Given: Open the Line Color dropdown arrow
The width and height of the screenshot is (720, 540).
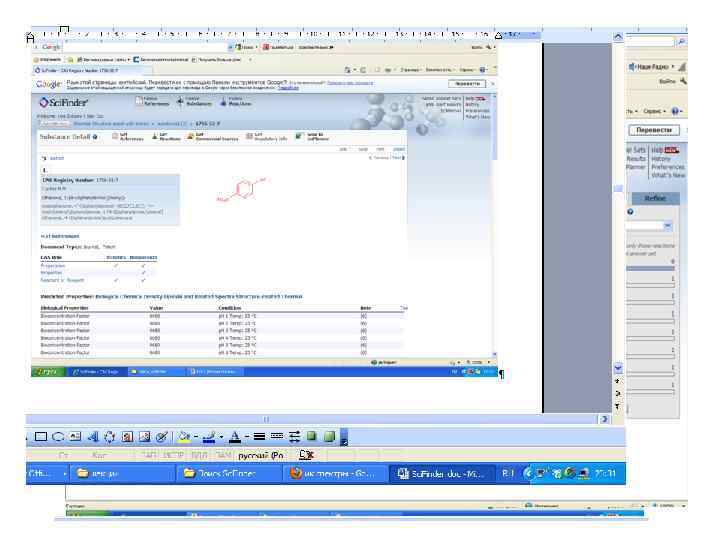Looking at the screenshot, I should (x=221, y=437).
